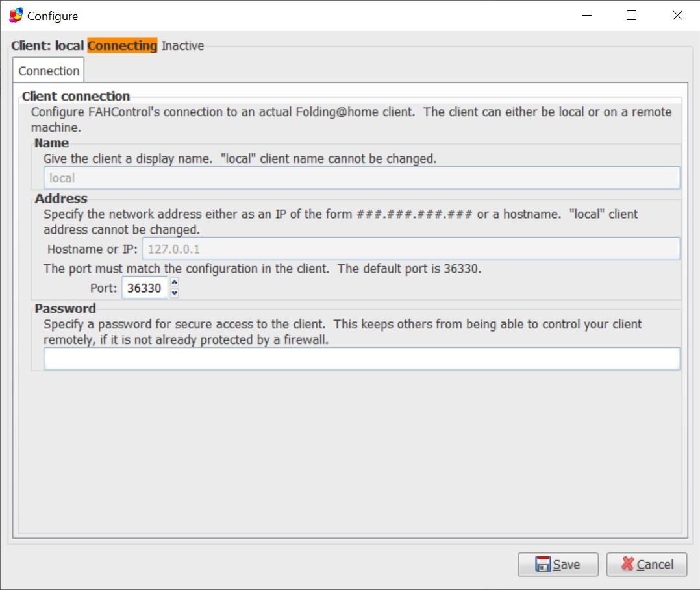Maximize the Configure window

pyautogui.click(x=631, y=15)
